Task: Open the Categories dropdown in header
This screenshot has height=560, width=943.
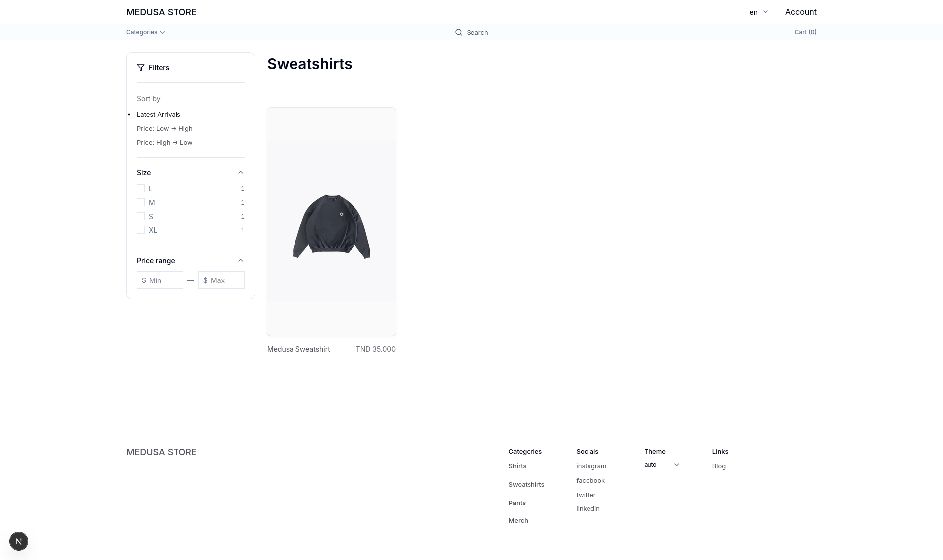Action: point(146,32)
